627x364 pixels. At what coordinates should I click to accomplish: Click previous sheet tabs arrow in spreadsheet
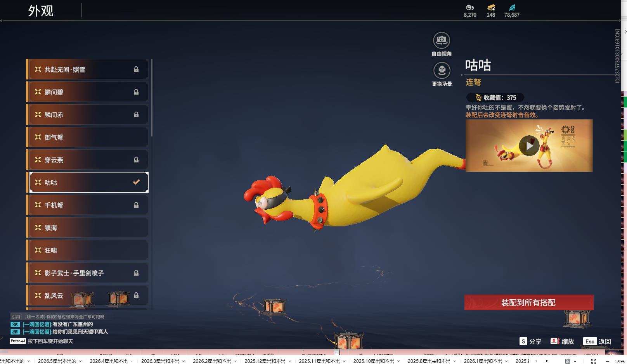coord(536,361)
